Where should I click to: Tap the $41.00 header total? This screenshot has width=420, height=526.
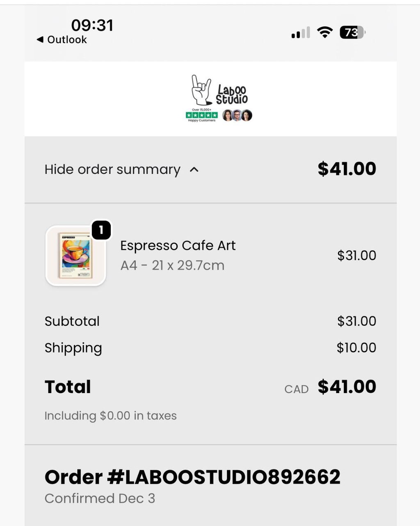coord(347,169)
